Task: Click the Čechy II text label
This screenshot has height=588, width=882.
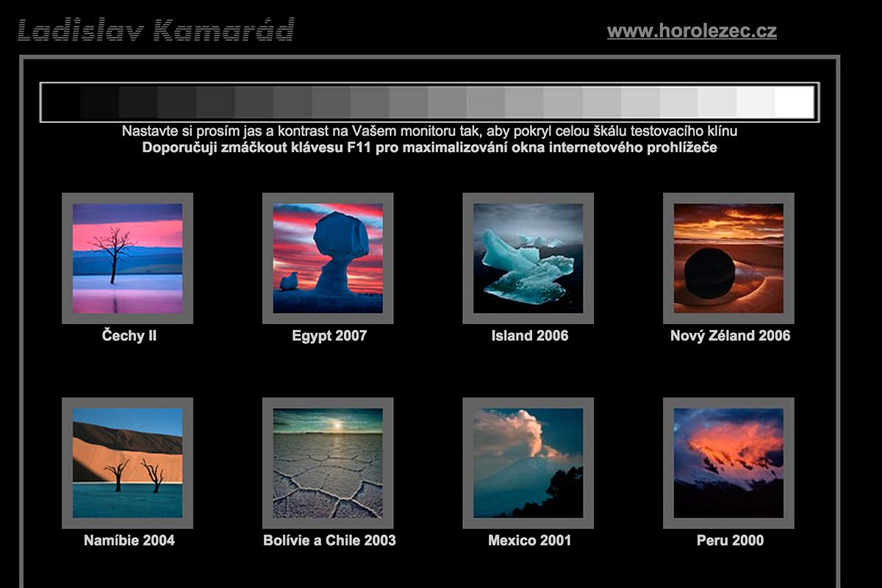Action: [x=129, y=336]
